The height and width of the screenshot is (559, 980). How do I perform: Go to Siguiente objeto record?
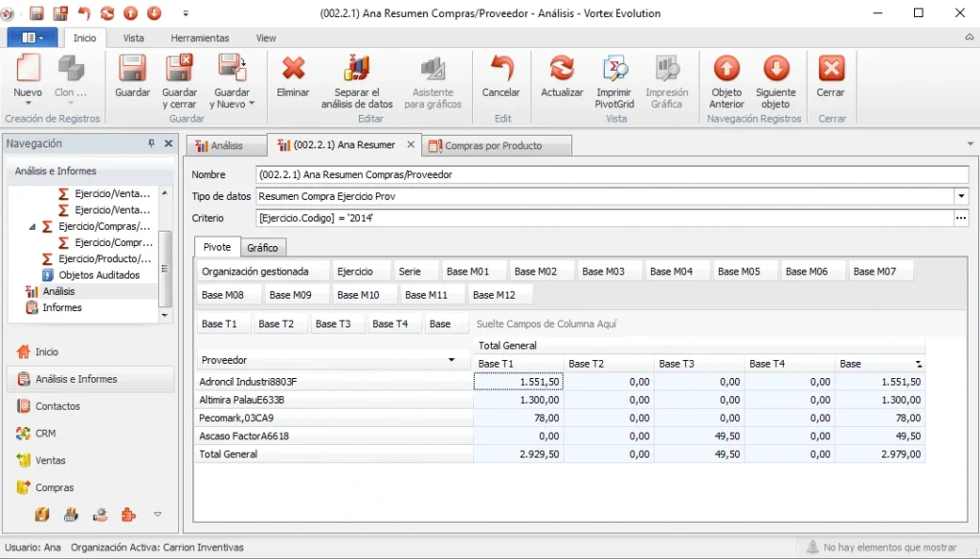(x=775, y=69)
